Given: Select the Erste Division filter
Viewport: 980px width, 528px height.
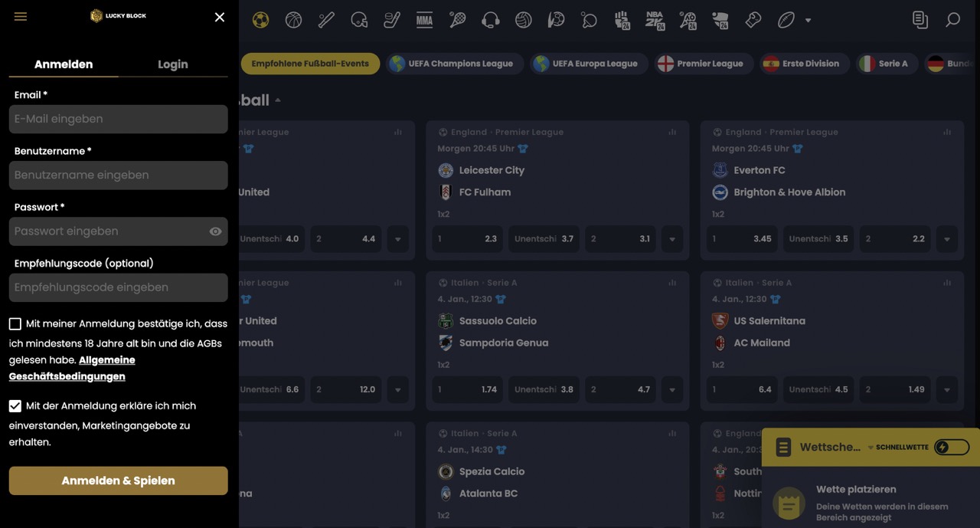Looking at the screenshot, I should pyautogui.click(x=805, y=64).
